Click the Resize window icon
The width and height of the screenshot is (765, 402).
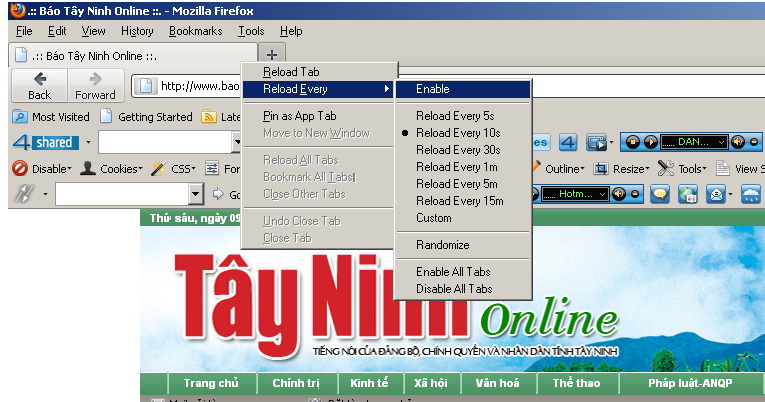tap(600, 169)
